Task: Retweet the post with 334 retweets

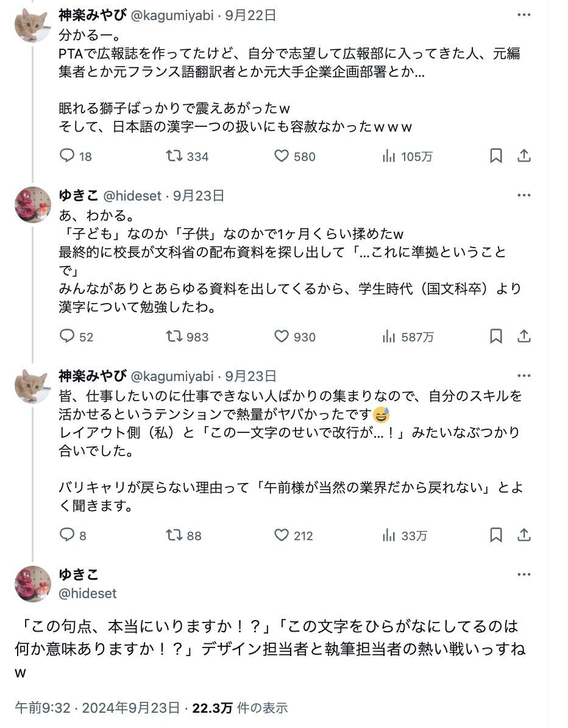Action: tap(187, 156)
